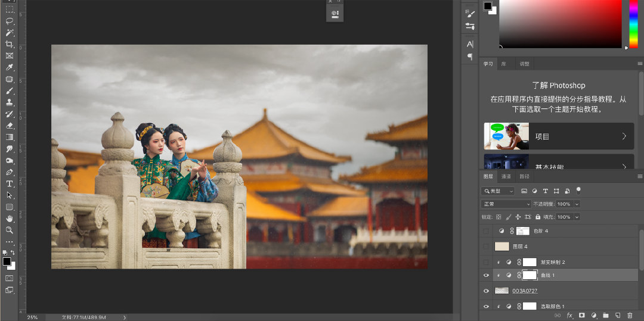The height and width of the screenshot is (321, 644).
Task: Expand the 项目 chevron arrow
Action: 624,136
